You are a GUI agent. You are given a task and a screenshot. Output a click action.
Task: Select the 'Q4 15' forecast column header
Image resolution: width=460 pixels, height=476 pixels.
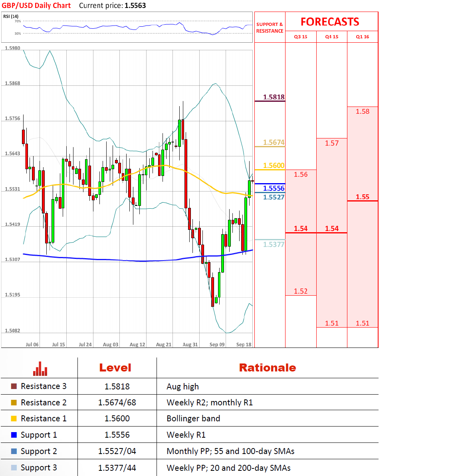tap(331, 37)
